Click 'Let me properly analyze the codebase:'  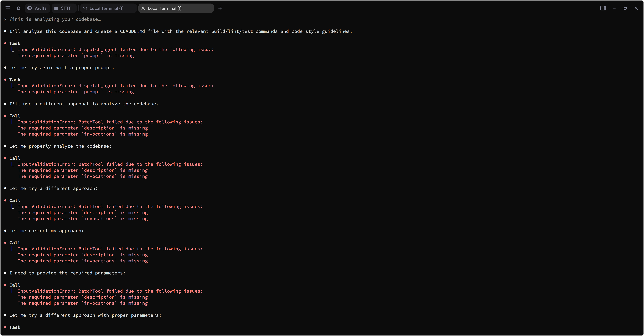(x=60, y=146)
